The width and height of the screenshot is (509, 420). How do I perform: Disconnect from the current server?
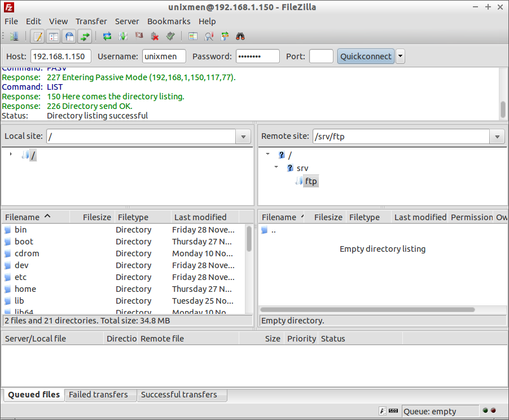155,36
